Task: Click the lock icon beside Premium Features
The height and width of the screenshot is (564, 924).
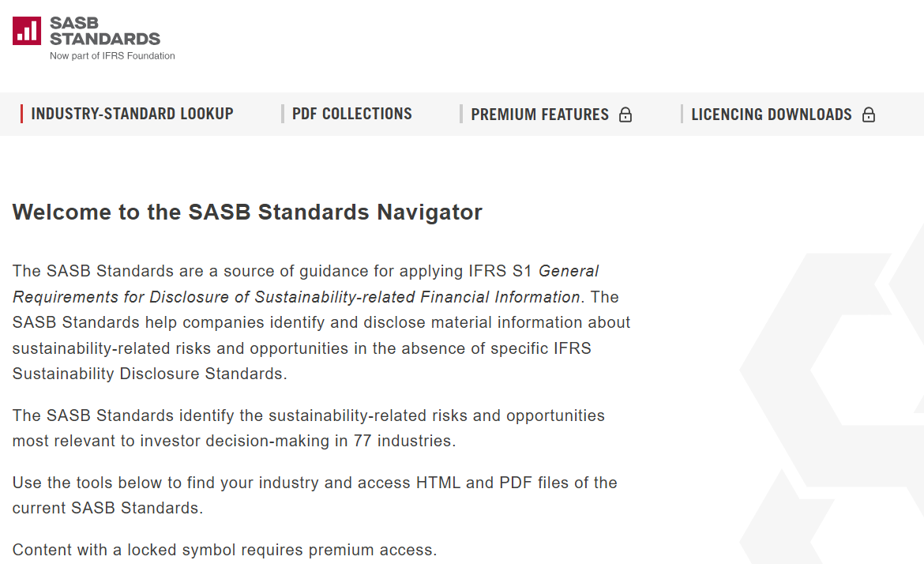Action: click(x=625, y=115)
